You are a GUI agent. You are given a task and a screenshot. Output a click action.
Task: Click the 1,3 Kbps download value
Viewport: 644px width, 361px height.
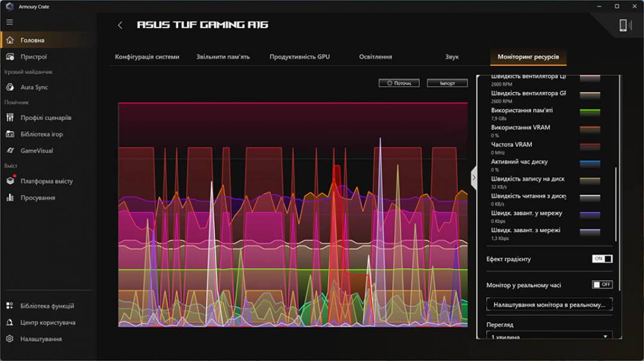(x=500, y=238)
